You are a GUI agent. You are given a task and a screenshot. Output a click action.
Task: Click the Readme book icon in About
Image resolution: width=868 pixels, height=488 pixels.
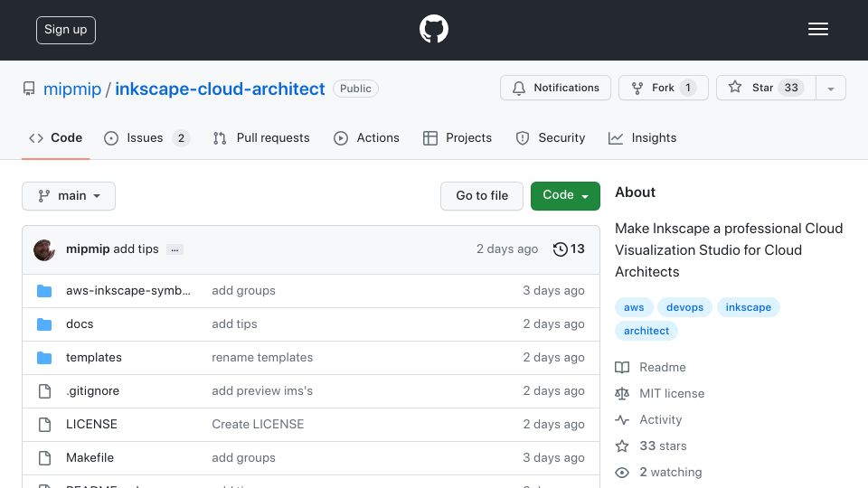[622, 368]
